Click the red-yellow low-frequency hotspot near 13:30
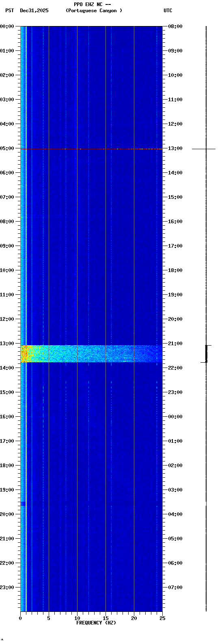224x644 pixels. 25,354
